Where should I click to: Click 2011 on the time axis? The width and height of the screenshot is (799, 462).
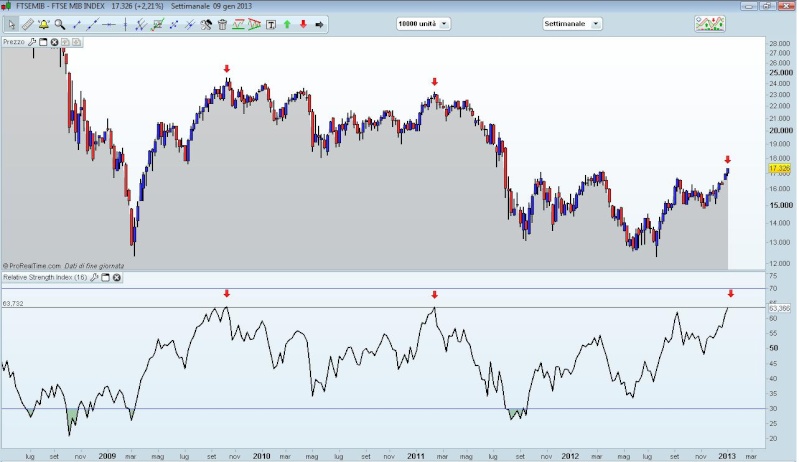(416, 456)
